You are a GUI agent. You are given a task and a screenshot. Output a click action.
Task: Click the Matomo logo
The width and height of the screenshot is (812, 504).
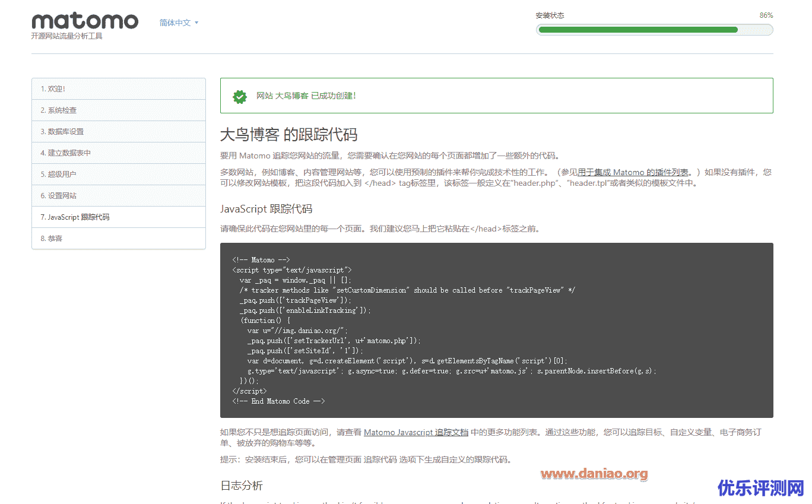click(x=85, y=21)
